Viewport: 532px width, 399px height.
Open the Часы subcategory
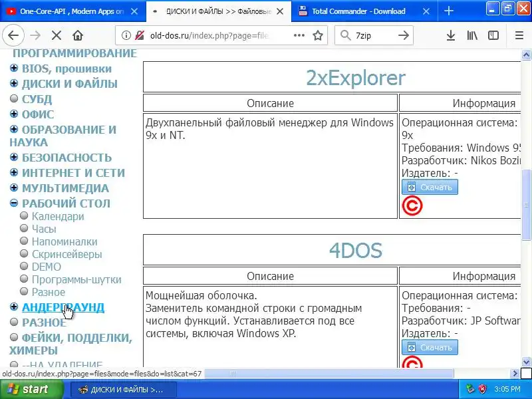[x=44, y=229]
